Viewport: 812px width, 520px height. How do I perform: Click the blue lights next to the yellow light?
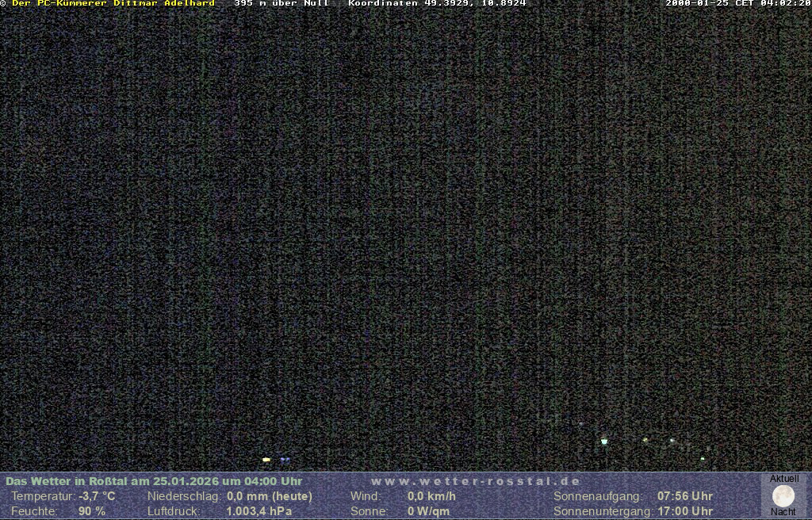click(x=285, y=460)
